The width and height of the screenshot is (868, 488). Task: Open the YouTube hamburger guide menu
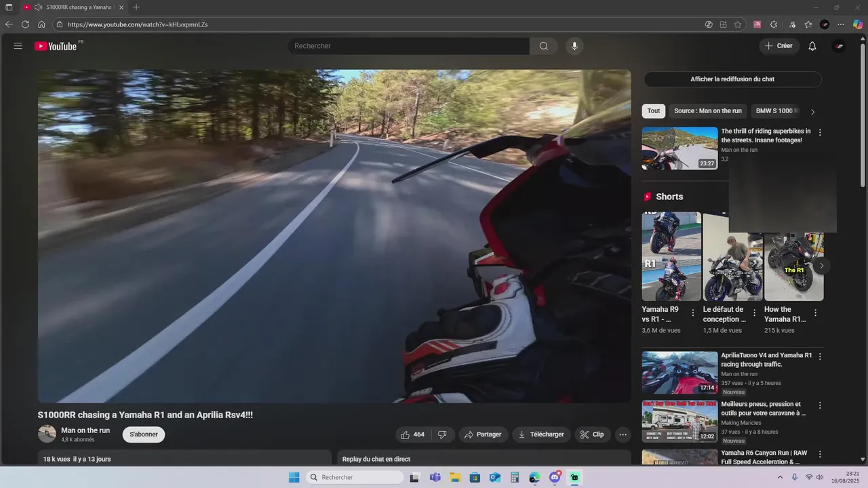point(18,46)
